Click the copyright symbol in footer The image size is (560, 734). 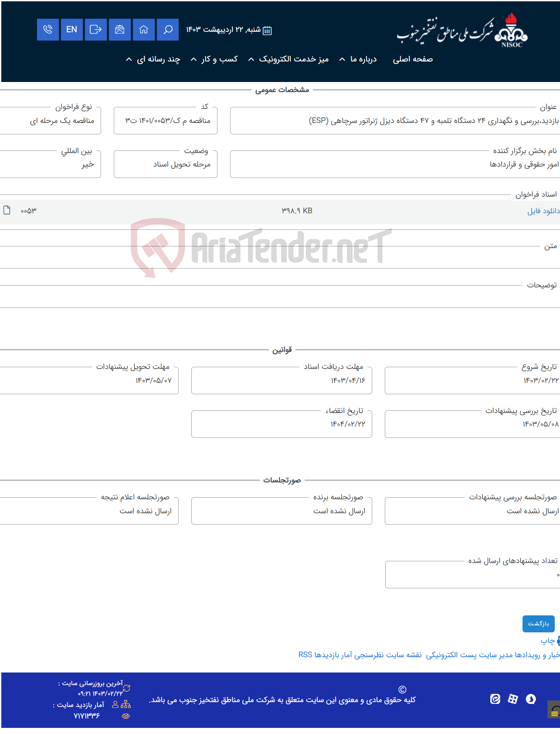402,690
